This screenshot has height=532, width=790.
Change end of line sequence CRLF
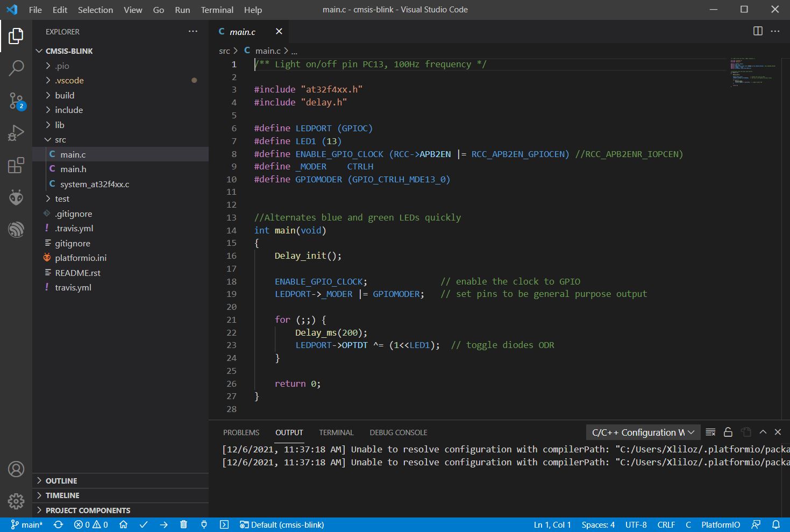pyautogui.click(x=666, y=524)
